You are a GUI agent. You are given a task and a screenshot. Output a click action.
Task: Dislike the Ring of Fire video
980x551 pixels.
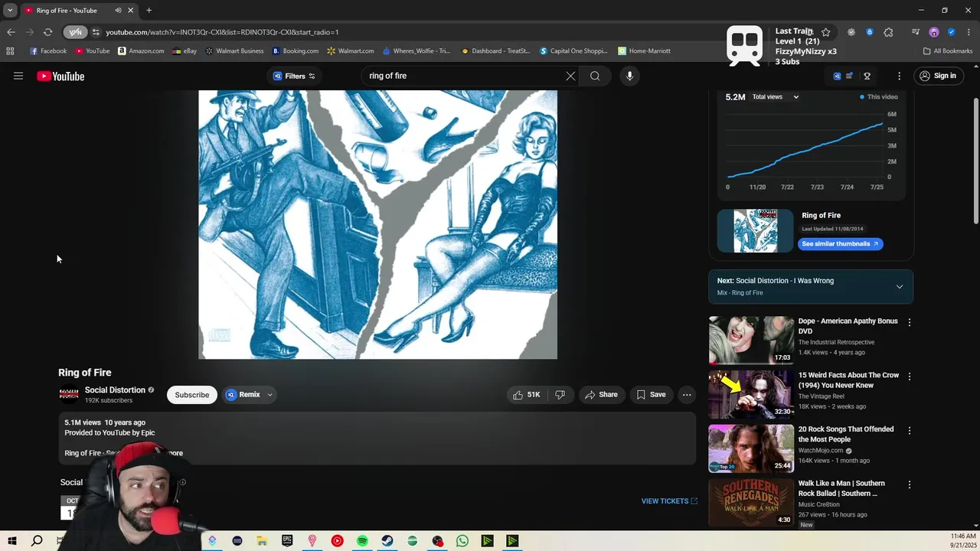(x=560, y=395)
